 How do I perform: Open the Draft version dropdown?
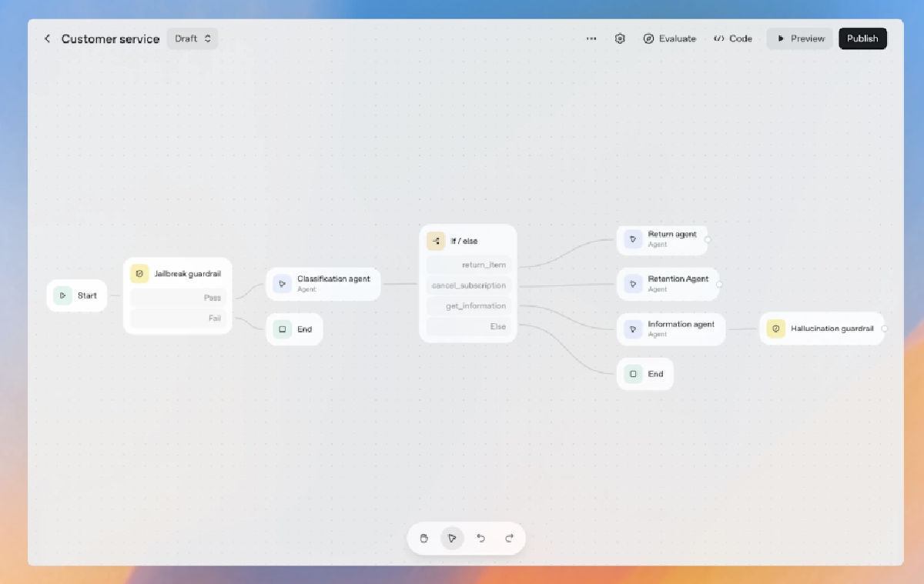point(192,38)
